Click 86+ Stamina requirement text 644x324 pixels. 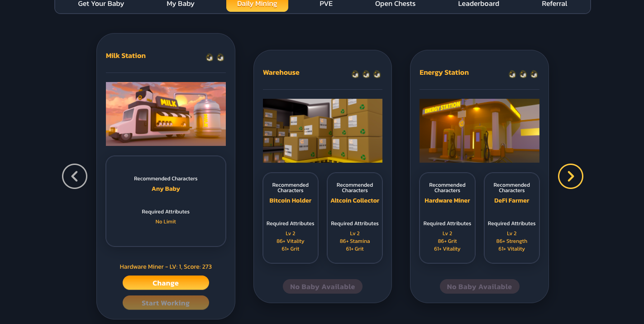tap(355, 241)
